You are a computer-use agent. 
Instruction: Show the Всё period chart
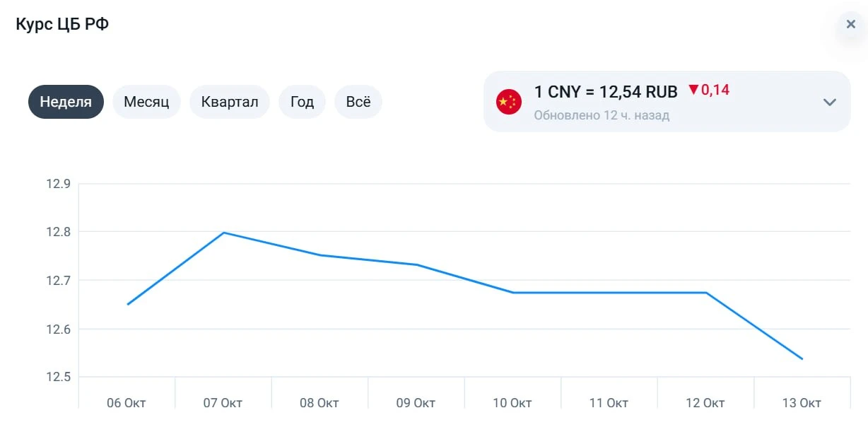click(358, 102)
